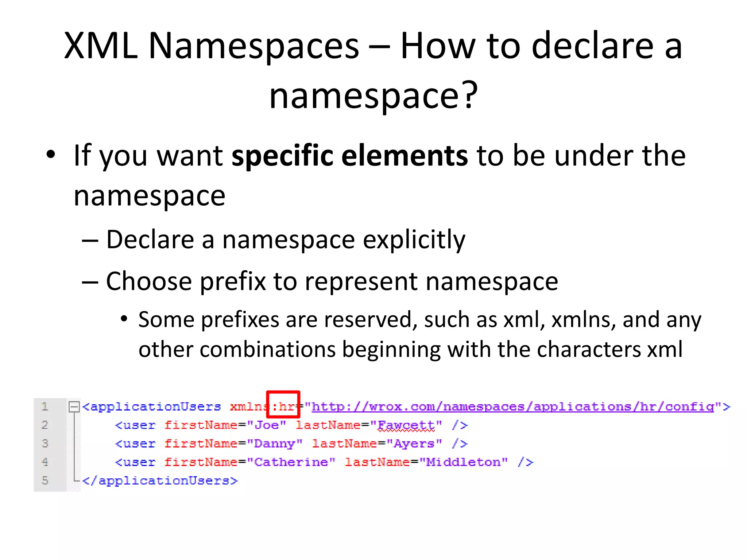Select line number 3 in the gutter

pyautogui.click(x=45, y=443)
